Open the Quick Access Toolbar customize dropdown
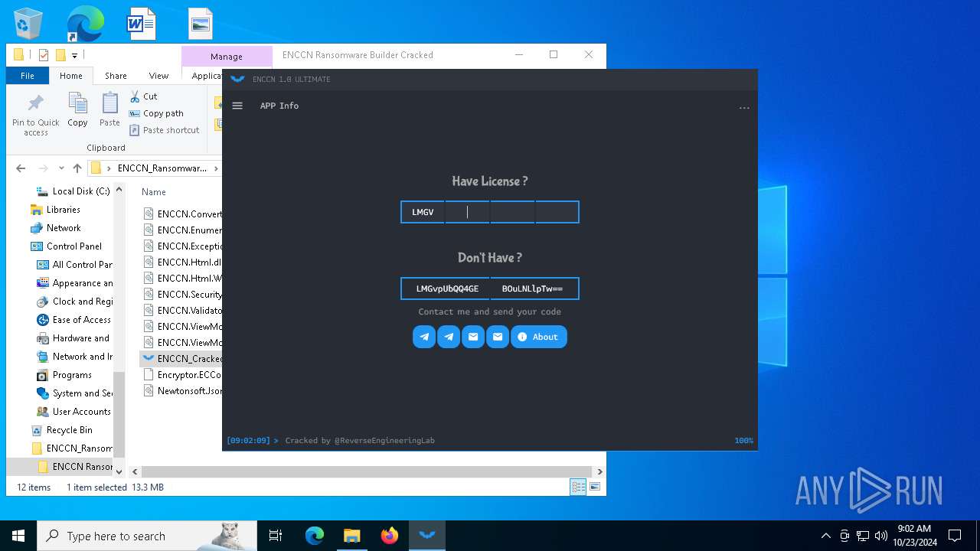 (x=74, y=55)
